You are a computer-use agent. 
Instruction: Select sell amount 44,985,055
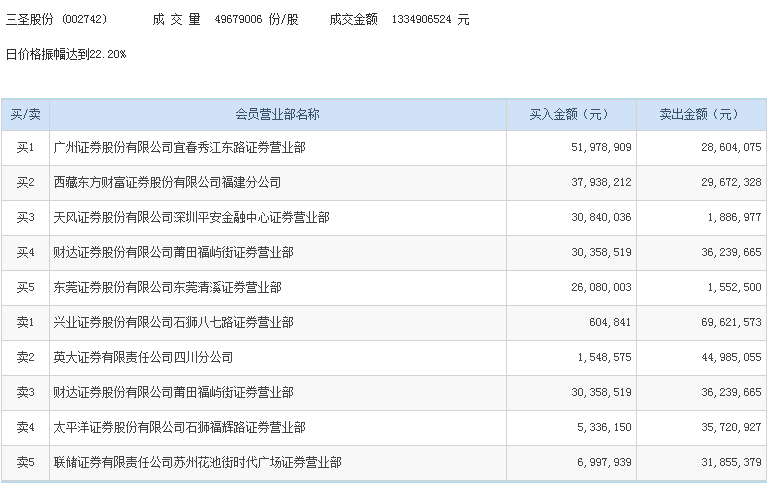click(731, 357)
